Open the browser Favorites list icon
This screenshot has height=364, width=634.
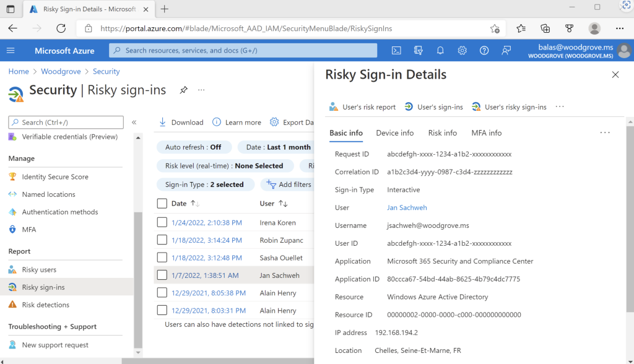(521, 28)
